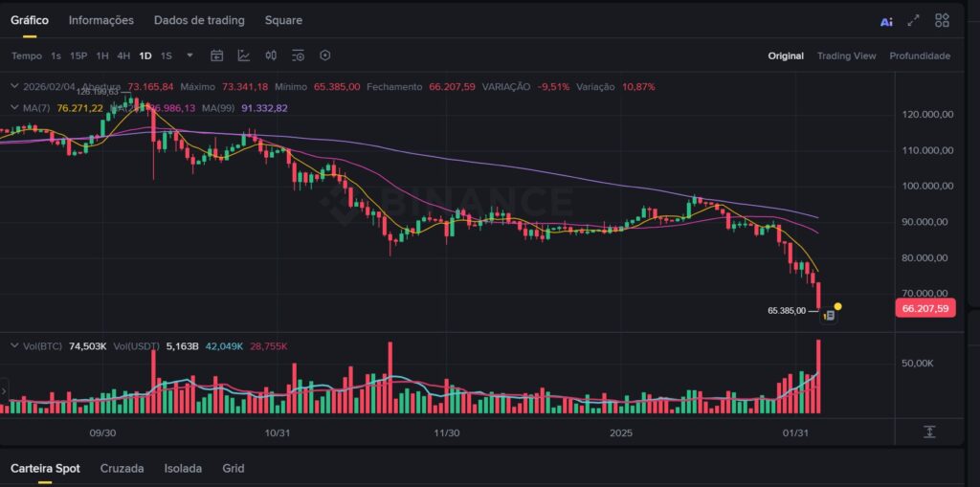The width and height of the screenshot is (980, 487).
Task: Switch to the Informações tab
Action: (x=101, y=20)
